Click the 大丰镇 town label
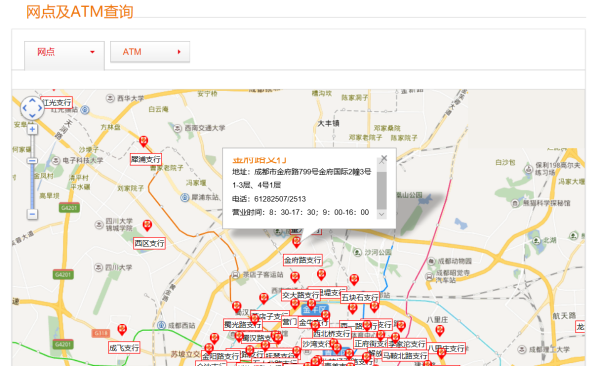The width and height of the screenshot is (600, 366). pyautogui.click(x=328, y=123)
